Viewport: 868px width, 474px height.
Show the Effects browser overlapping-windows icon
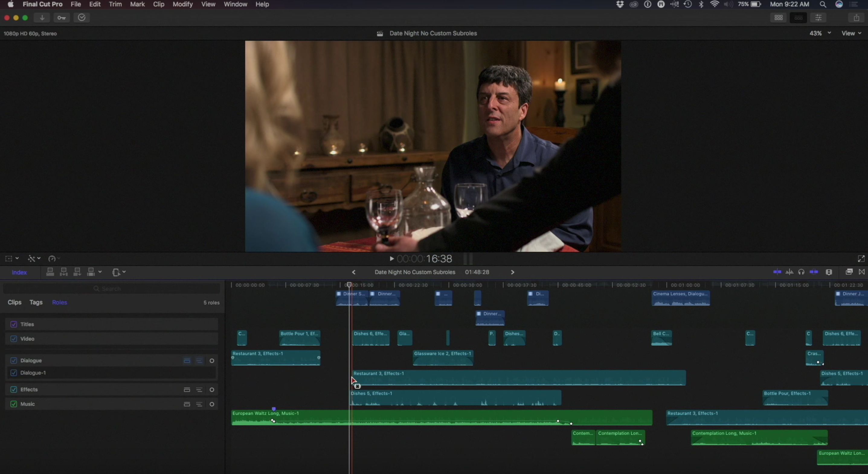click(x=849, y=271)
